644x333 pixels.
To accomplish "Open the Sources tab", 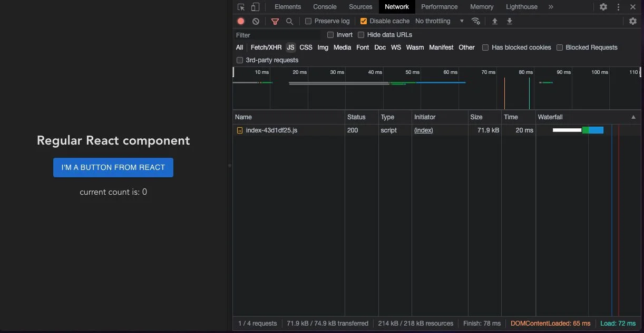I will (x=360, y=7).
